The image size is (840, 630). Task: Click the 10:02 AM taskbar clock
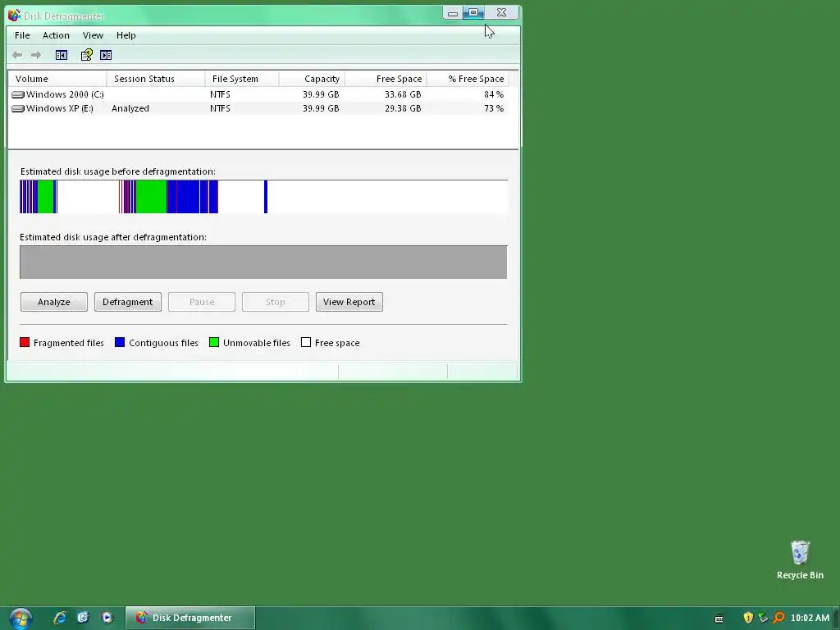(x=810, y=618)
